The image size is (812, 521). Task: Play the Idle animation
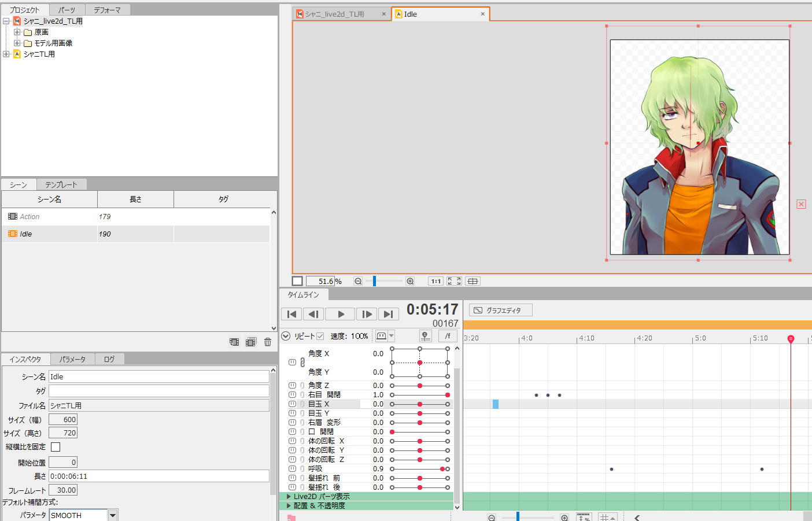pos(340,314)
